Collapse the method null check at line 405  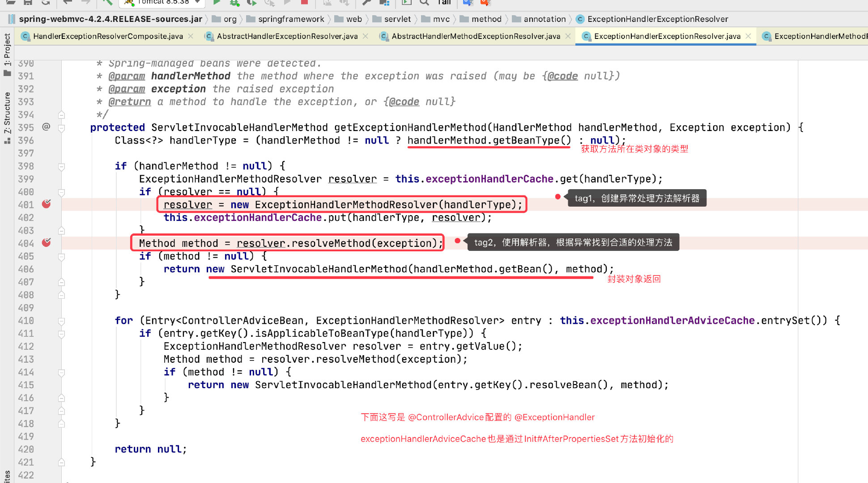pyautogui.click(x=62, y=257)
